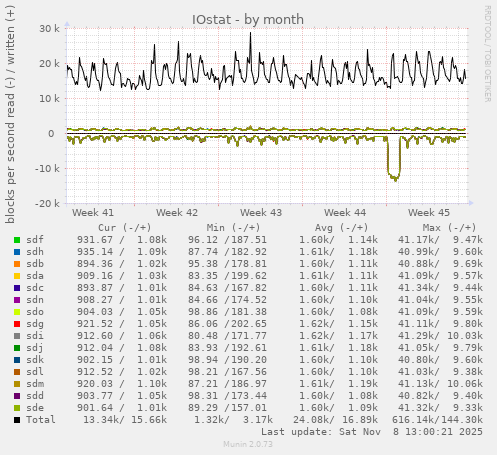Click the 'Week 42' axis label
This screenshot has height=455, width=497.
tap(177, 213)
